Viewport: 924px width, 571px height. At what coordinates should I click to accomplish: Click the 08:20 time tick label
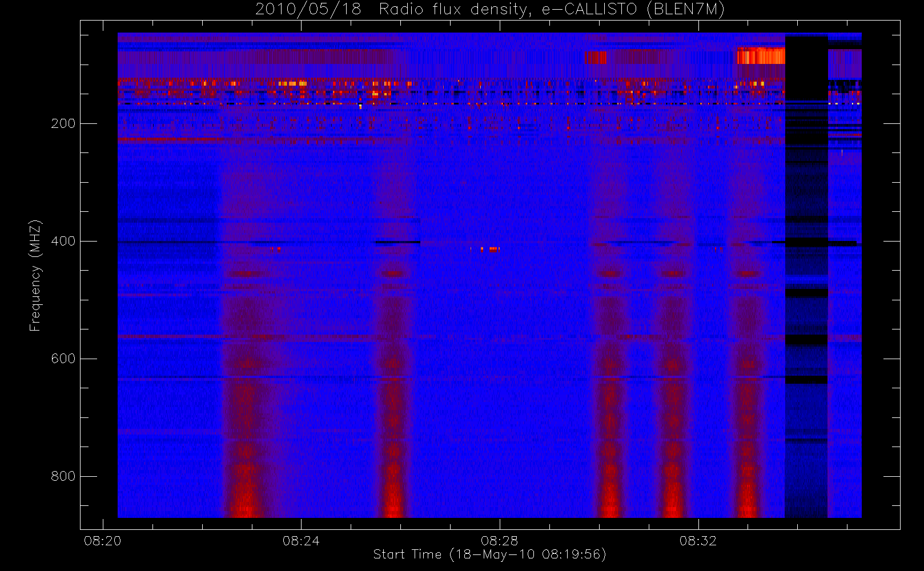(103, 541)
